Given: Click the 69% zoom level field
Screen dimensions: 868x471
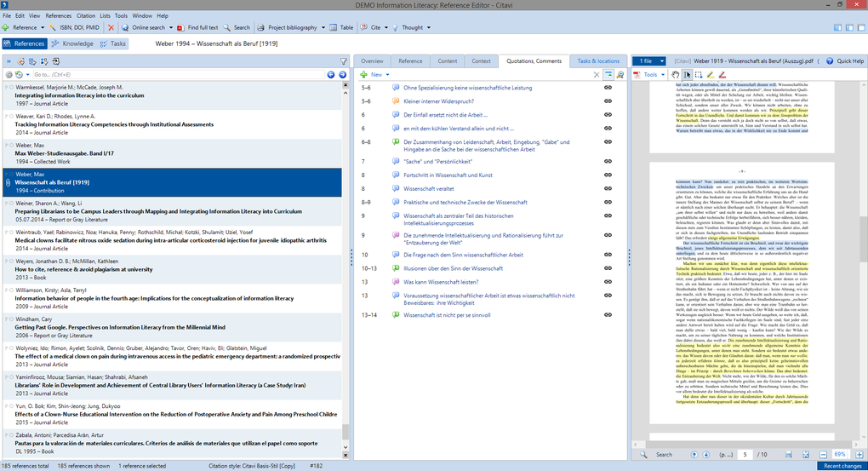Looking at the screenshot, I should (840, 454).
